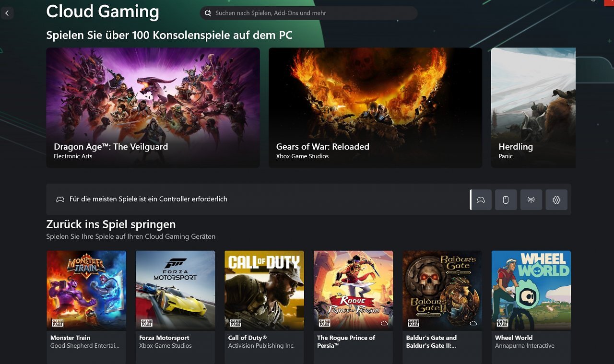Click 'Activision Publishing Inc.' text
The height and width of the screenshot is (364, 614).
[x=261, y=346]
